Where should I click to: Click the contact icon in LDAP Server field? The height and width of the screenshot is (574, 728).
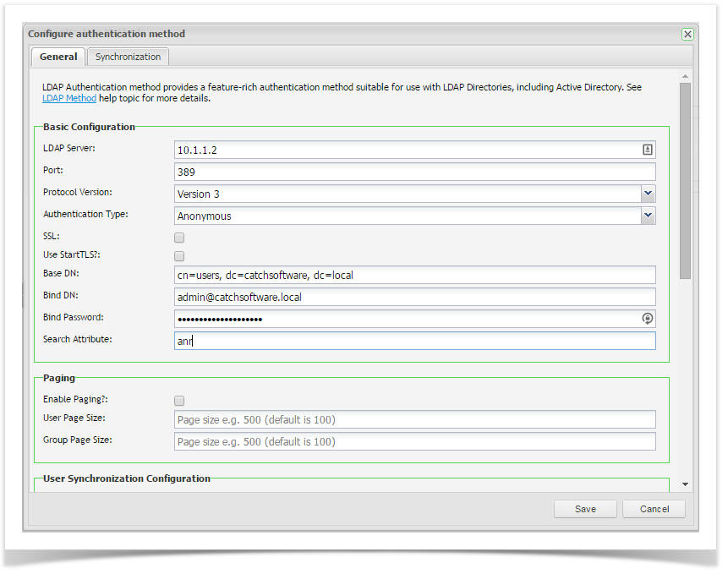[x=647, y=150]
